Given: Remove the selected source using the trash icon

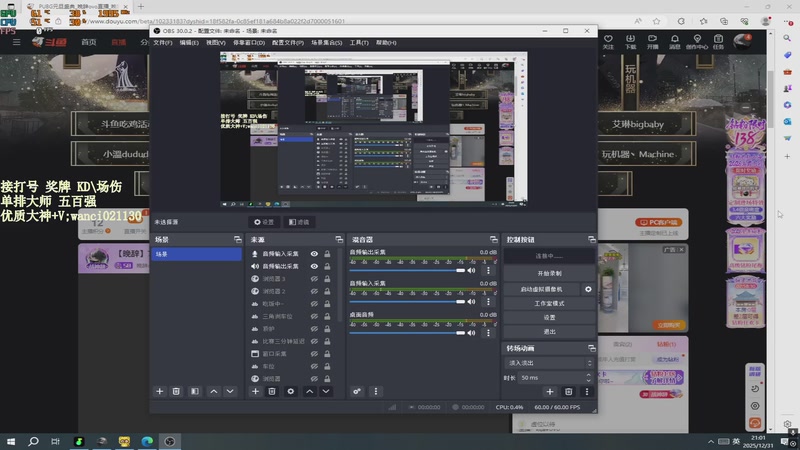Looking at the screenshot, I should click(272, 391).
